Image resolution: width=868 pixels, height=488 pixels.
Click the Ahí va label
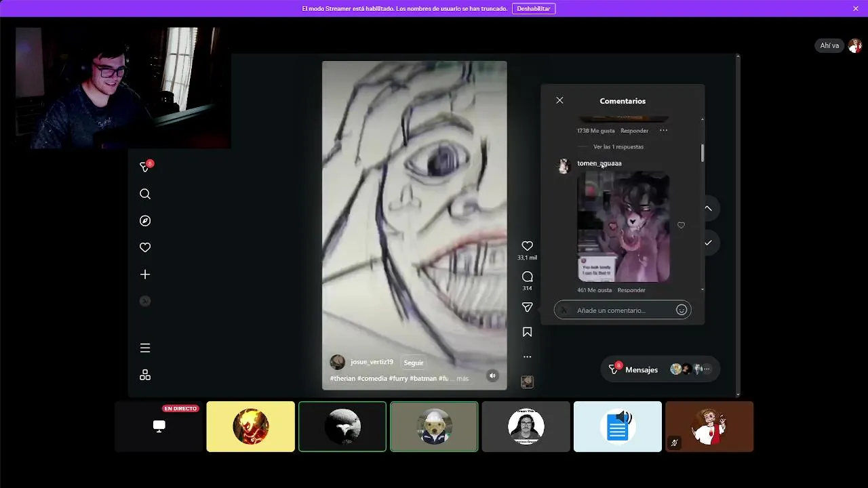point(829,45)
